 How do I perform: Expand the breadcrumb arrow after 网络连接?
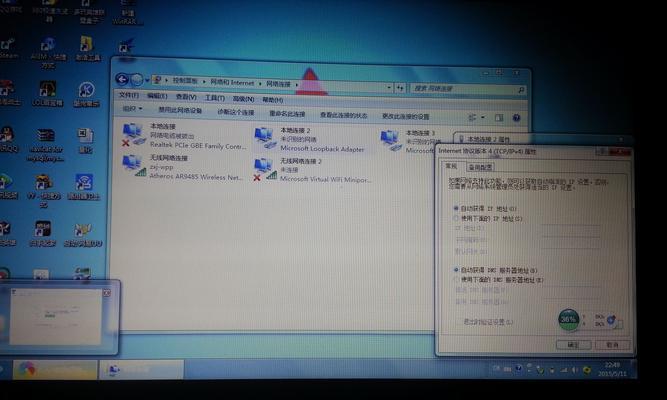coord(296,85)
